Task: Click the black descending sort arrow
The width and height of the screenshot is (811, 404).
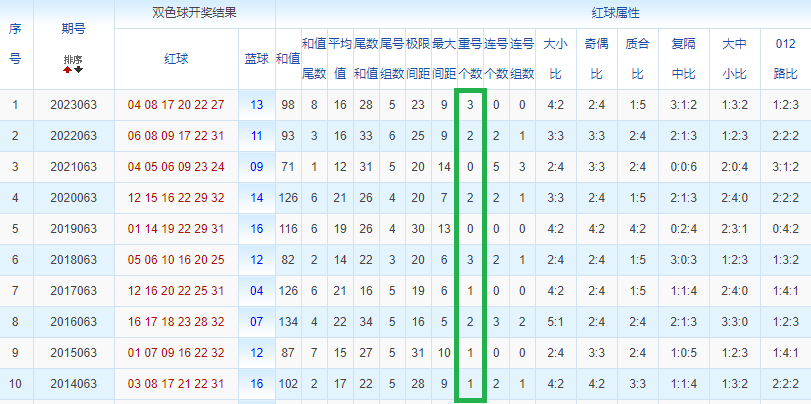Action: click(78, 70)
